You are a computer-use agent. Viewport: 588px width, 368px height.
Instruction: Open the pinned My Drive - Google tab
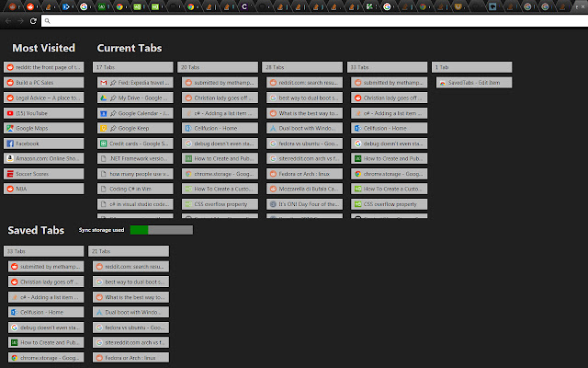click(x=135, y=98)
